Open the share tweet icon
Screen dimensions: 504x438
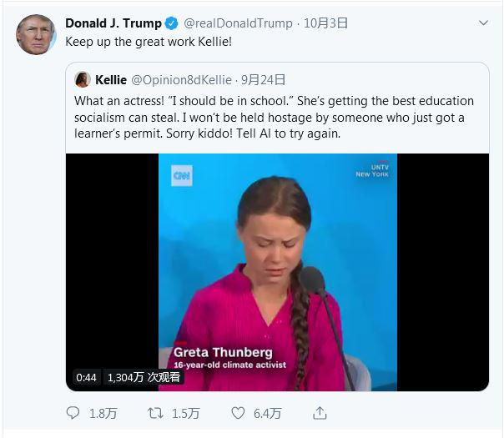point(320,413)
